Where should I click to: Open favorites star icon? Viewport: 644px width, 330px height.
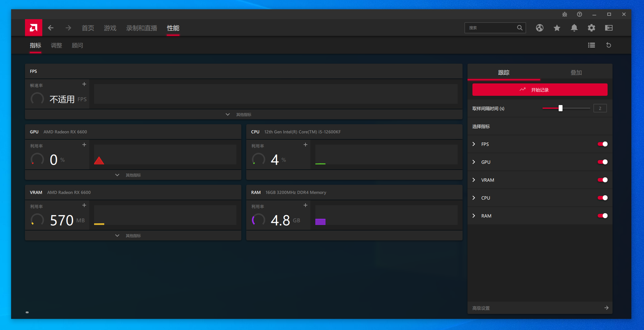(x=557, y=28)
